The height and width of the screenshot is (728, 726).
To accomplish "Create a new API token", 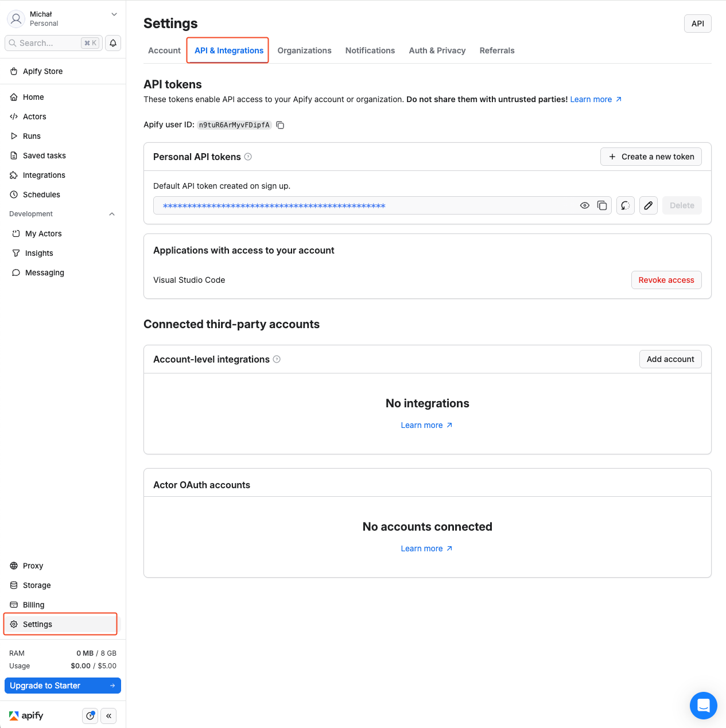I will pyautogui.click(x=650, y=156).
